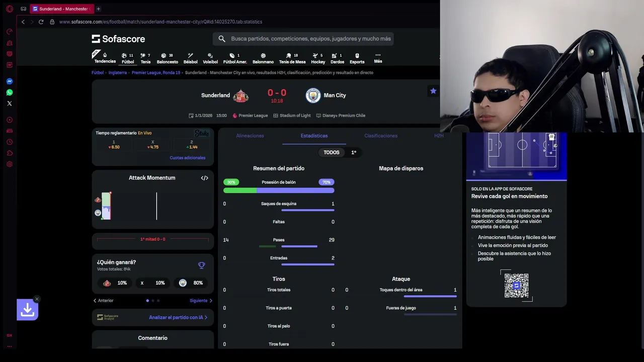The width and height of the screenshot is (644, 362).
Task: Select Fútbol in the sports menu
Action: click(128, 58)
